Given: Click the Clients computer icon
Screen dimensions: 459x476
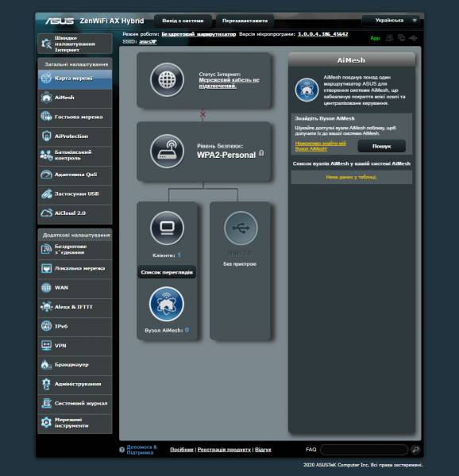Looking at the screenshot, I should point(167,228).
